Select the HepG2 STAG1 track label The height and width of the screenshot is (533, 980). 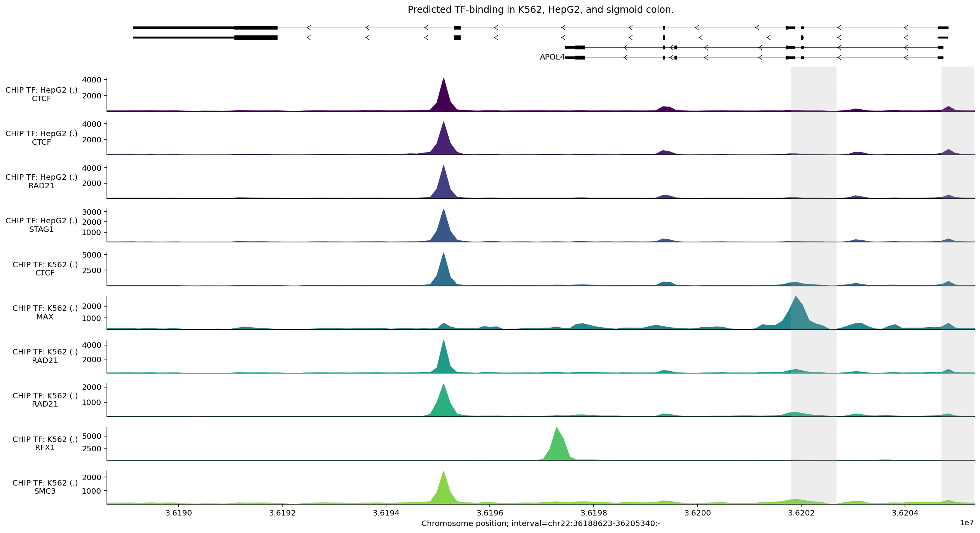(41, 225)
